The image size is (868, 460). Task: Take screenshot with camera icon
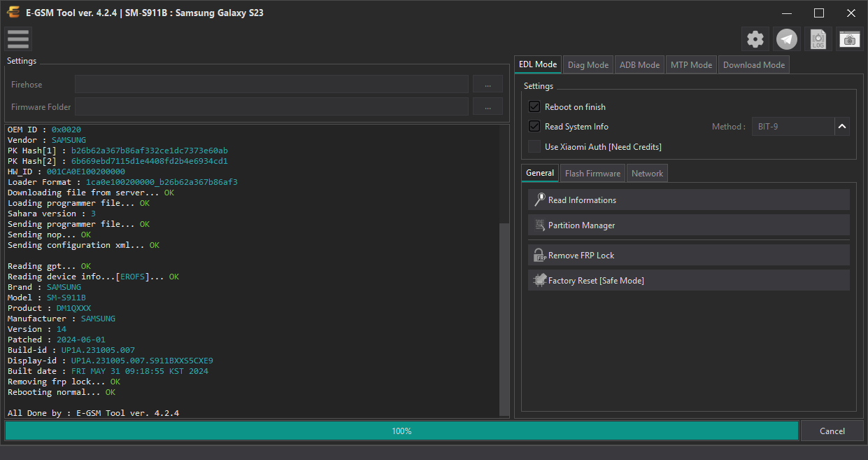click(x=850, y=39)
